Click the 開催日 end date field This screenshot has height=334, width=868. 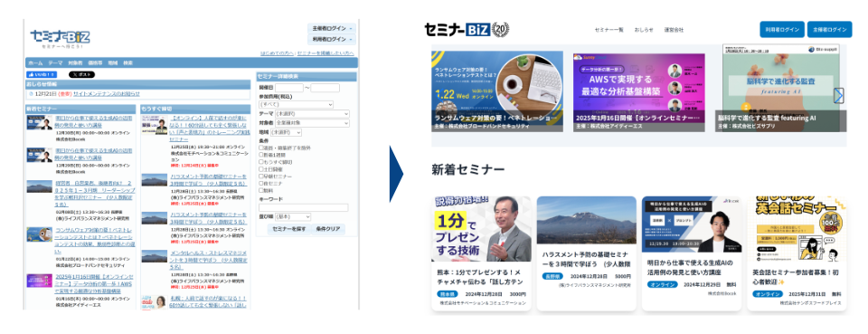click(325, 88)
